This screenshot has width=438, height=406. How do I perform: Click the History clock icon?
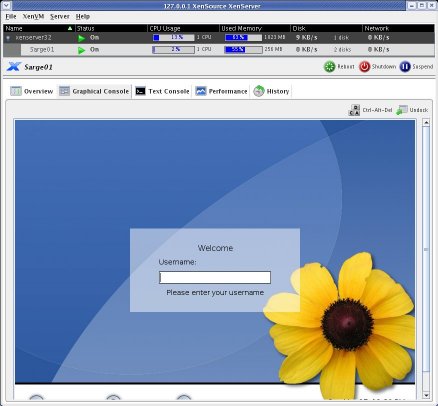click(259, 91)
